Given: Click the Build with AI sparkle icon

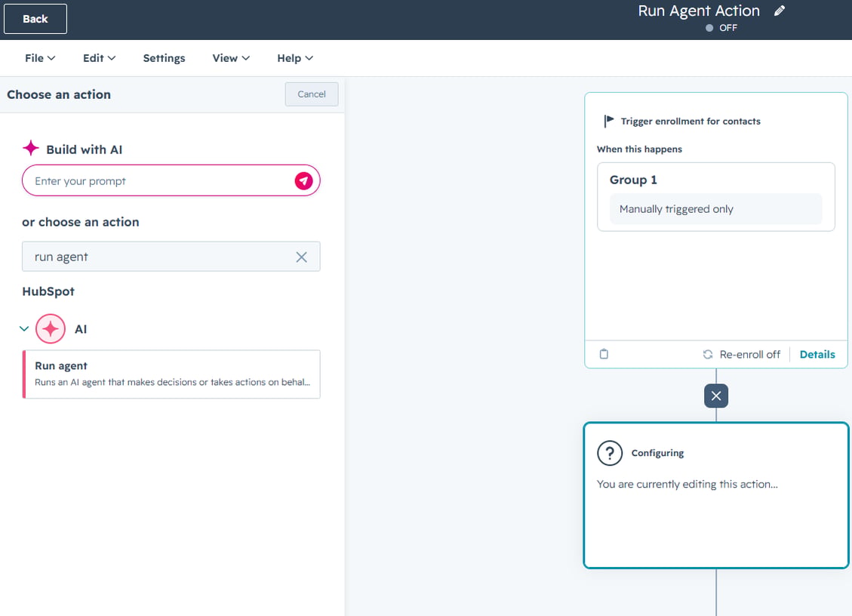Looking at the screenshot, I should tap(31, 148).
